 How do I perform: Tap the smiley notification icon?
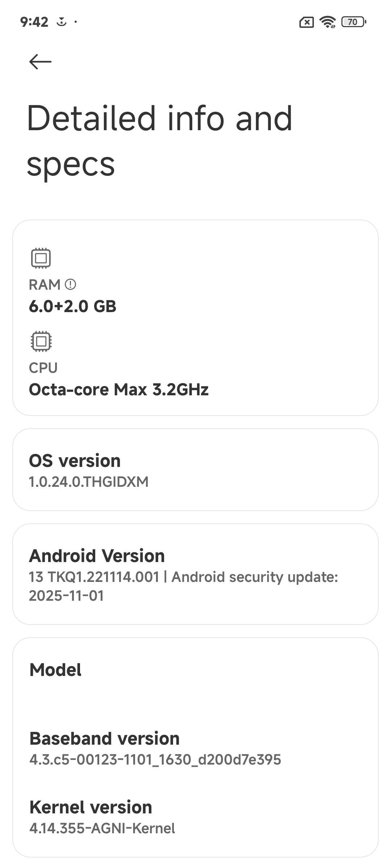coord(62,22)
